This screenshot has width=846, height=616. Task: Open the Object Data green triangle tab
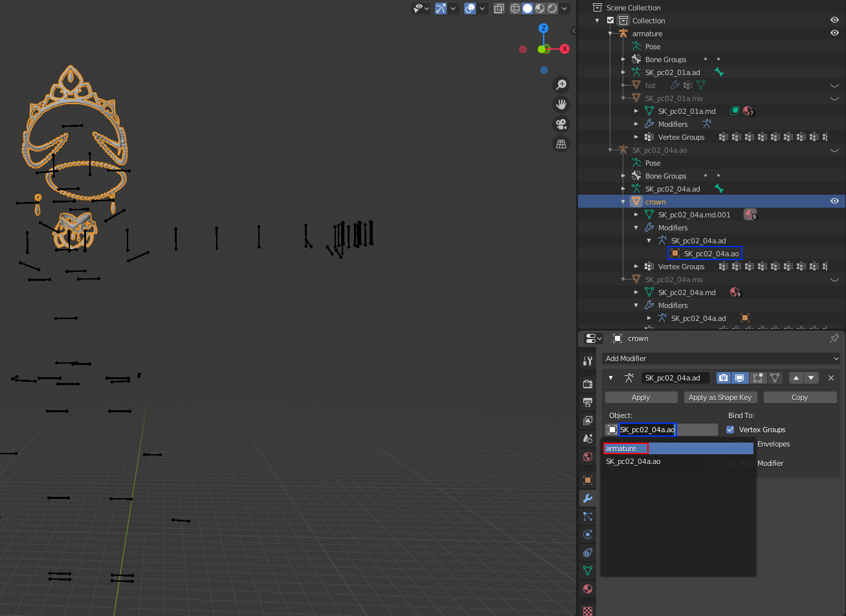(588, 571)
